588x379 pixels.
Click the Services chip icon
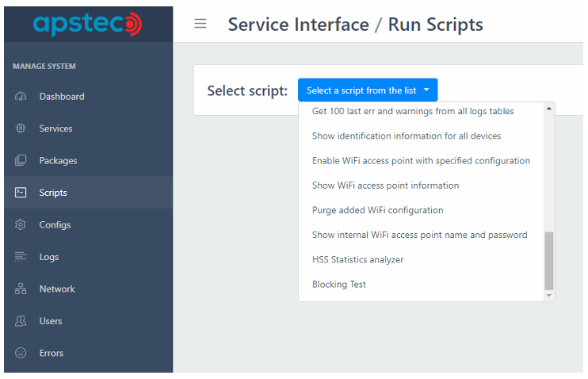21,128
